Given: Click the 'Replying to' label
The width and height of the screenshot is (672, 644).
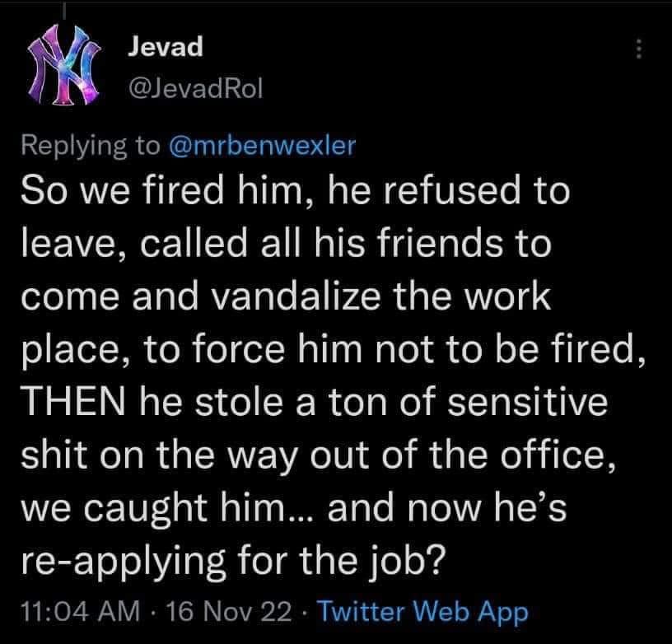Looking at the screenshot, I should point(91,145).
